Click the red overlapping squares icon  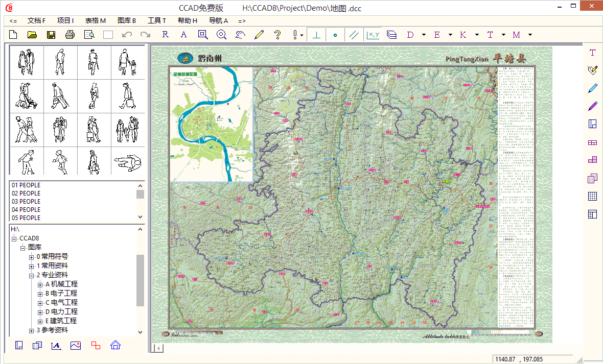(x=96, y=345)
